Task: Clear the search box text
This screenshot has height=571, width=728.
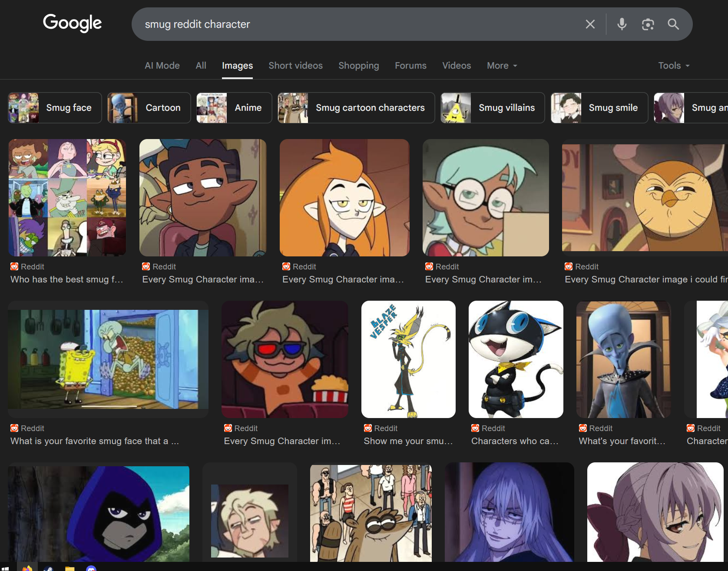Action: 590,24
